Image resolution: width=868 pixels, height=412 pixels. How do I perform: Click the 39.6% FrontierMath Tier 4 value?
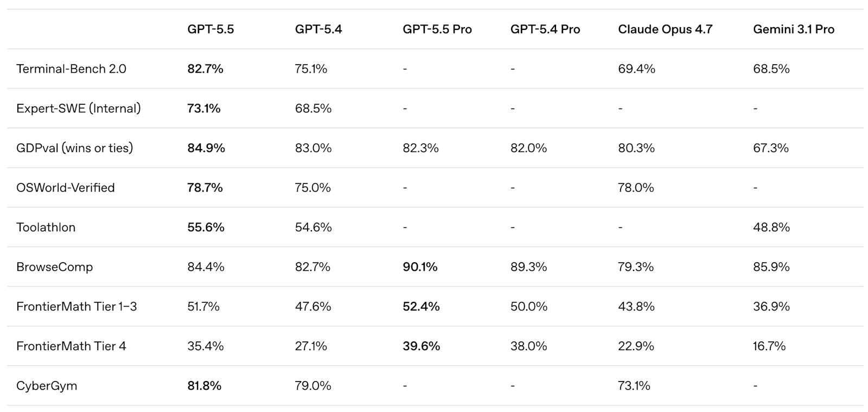point(421,346)
